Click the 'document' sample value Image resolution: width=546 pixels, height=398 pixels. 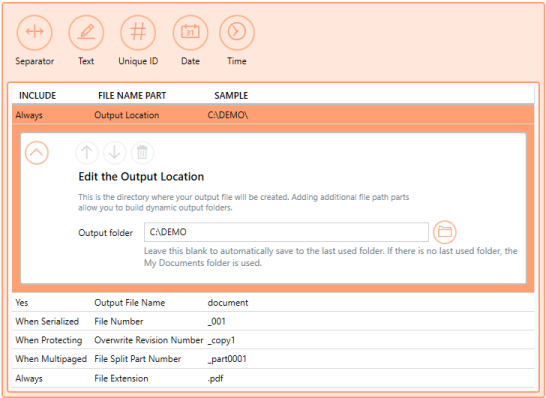[x=228, y=303]
